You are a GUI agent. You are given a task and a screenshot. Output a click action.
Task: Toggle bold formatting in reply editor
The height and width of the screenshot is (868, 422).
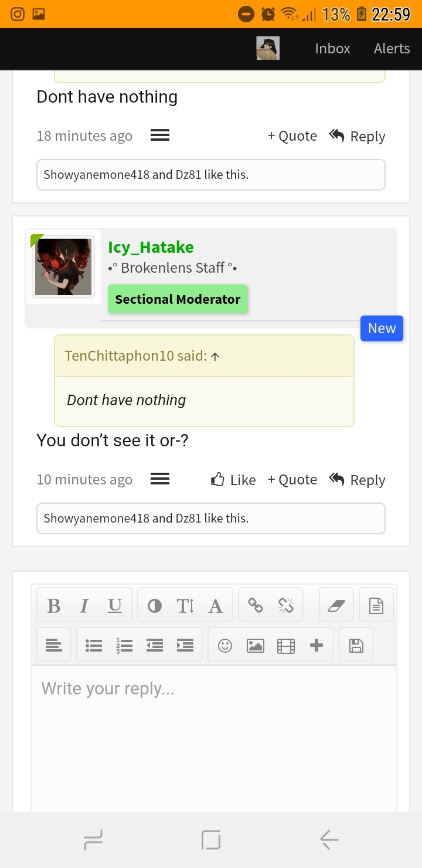click(x=54, y=605)
